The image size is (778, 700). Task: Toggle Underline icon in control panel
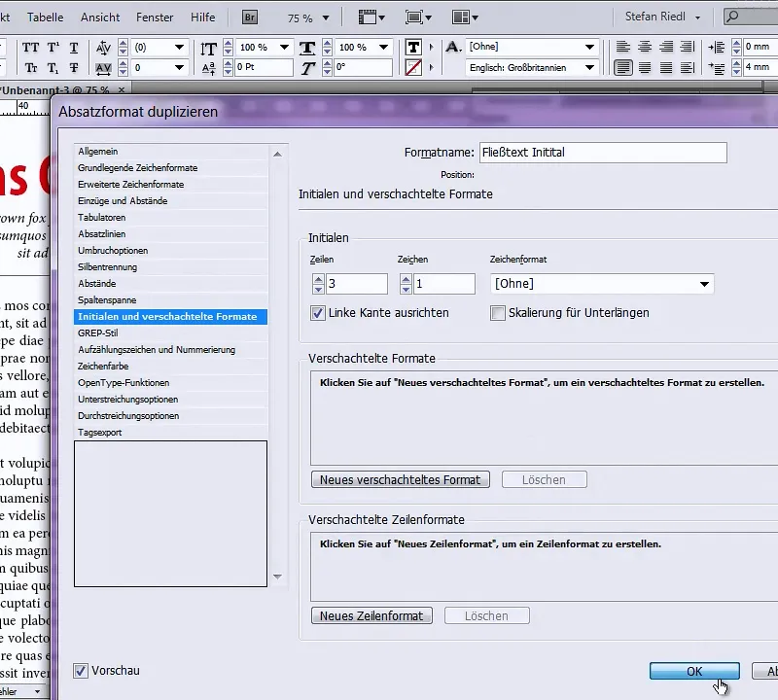coord(74,48)
